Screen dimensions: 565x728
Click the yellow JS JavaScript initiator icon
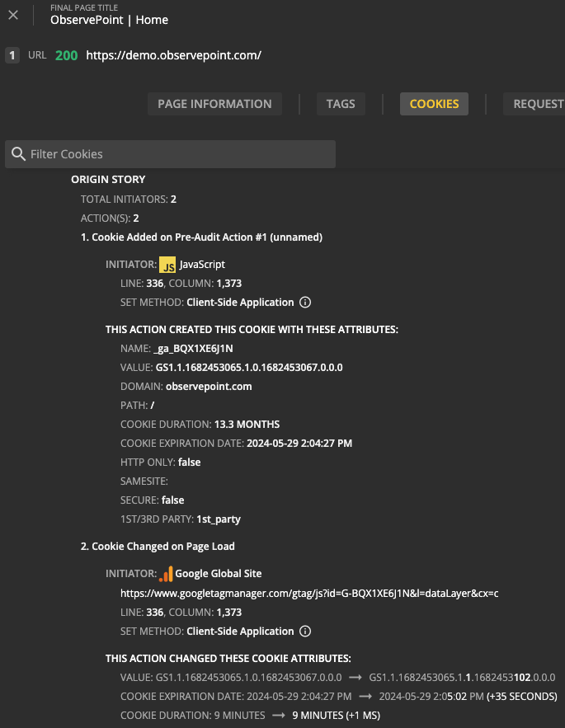tap(167, 265)
